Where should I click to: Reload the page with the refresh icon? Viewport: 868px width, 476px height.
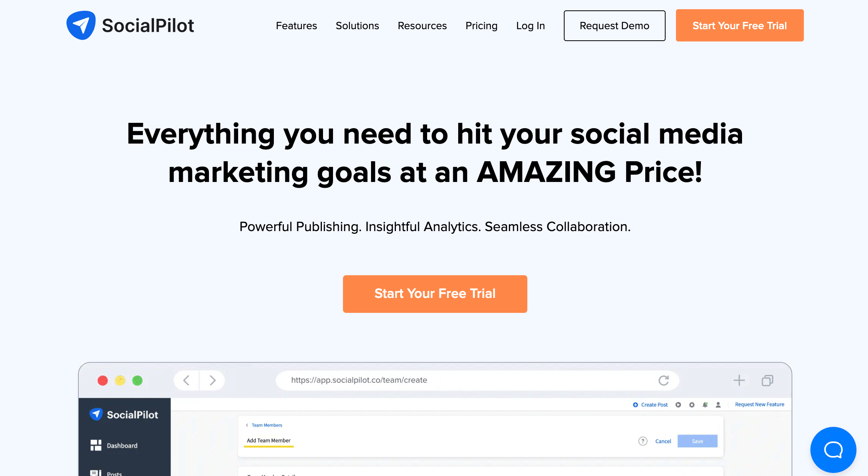(x=664, y=380)
